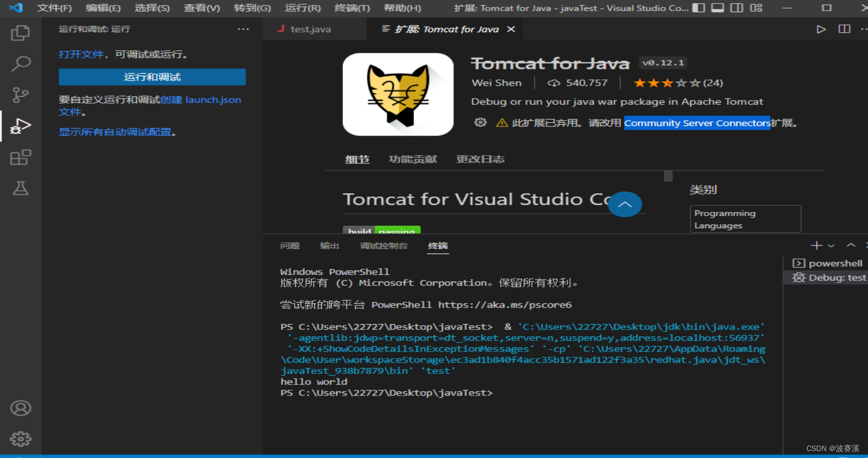This screenshot has height=458, width=868.
Task: Click the VS Code logo icon
Action: point(16,8)
